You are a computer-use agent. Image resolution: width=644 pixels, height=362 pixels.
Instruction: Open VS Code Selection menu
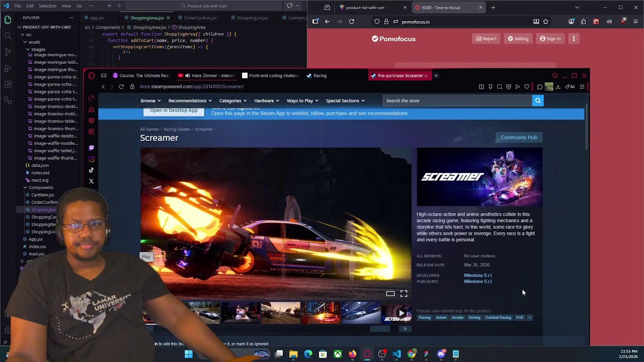click(47, 6)
